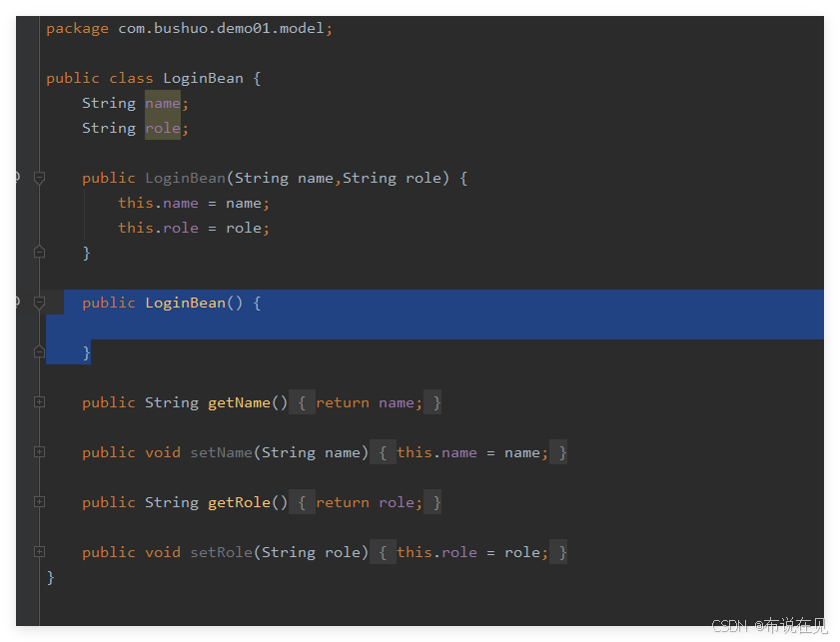Expand the folded setName method

coord(39,452)
